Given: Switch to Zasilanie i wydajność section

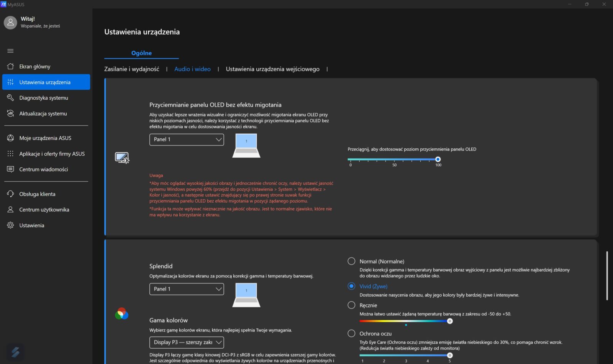Looking at the screenshot, I should (x=131, y=69).
